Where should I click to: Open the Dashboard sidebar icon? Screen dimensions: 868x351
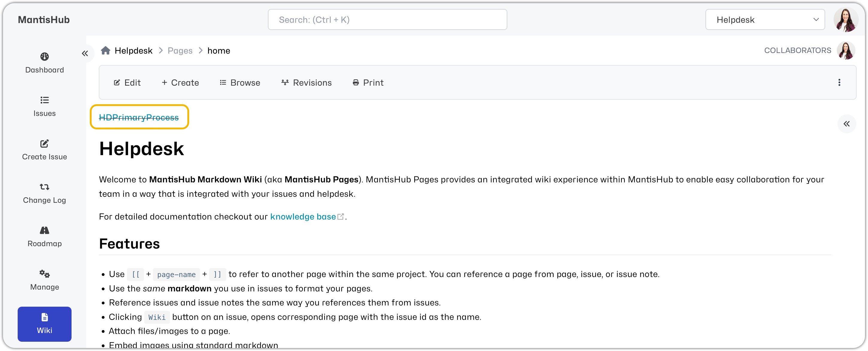click(45, 56)
